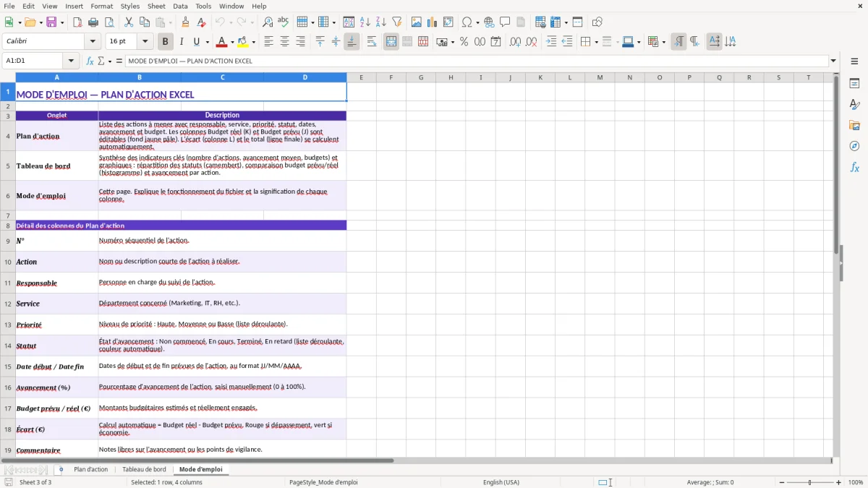Viewport: 868px width, 488px height.
Task: Toggle Underline formatting
Action: [197, 42]
